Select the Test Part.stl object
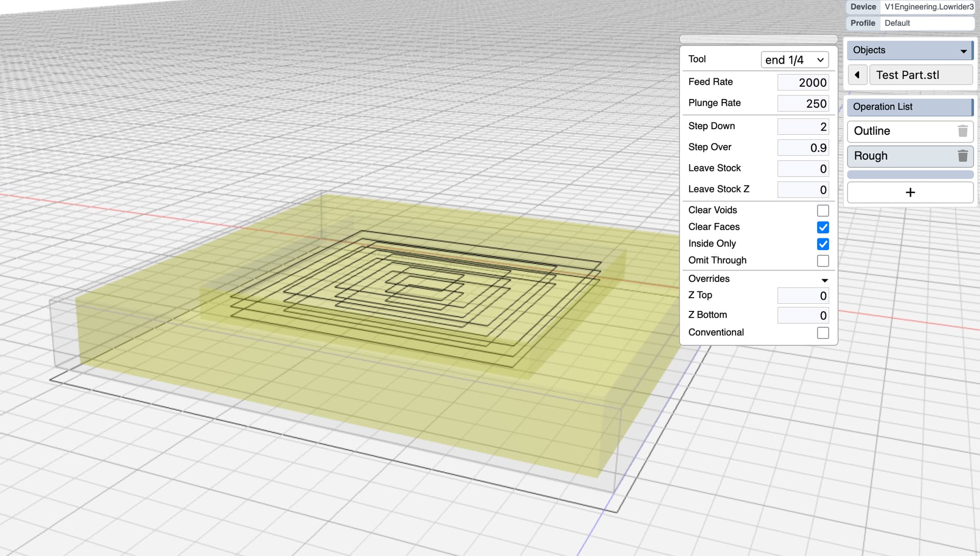980x556 pixels. coord(920,75)
